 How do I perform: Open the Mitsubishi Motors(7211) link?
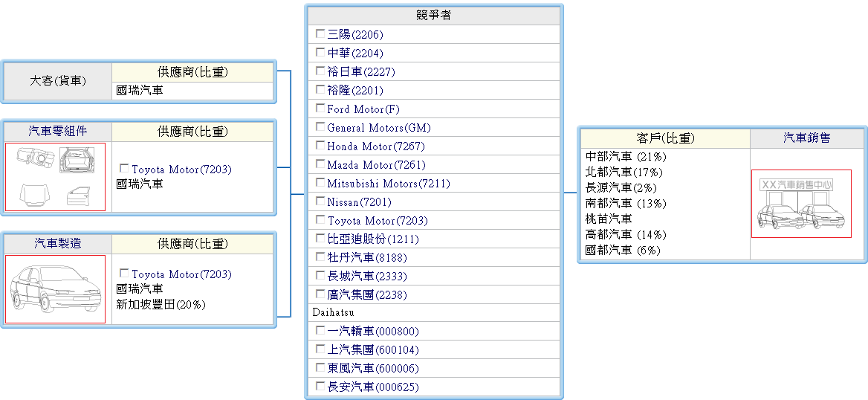point(389,184)
